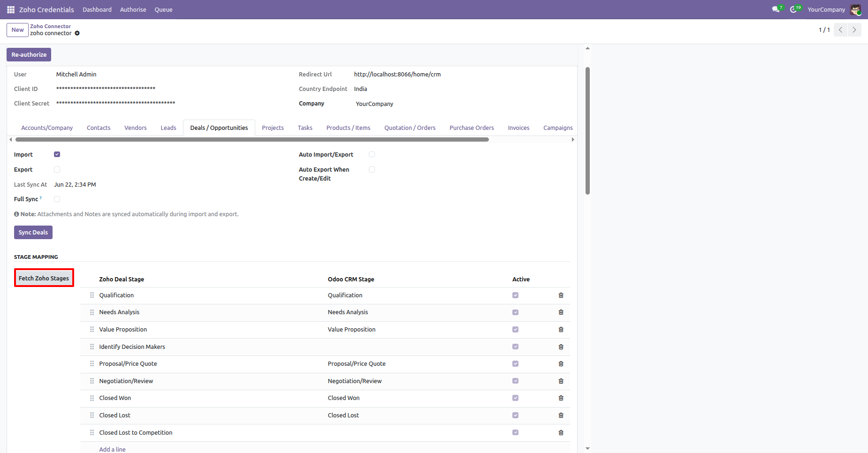Click the Client Secret masked field
The image size is (868, 453).
point(115,103)
